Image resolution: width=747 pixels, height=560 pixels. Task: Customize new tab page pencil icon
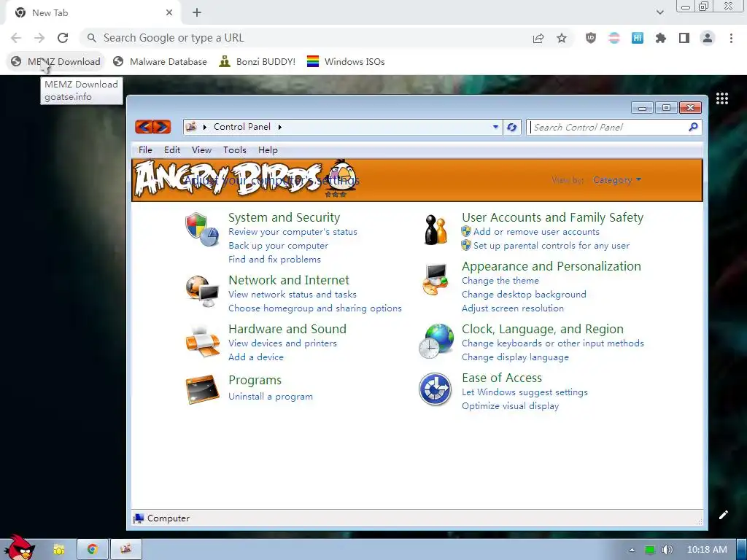click(723, 514)
